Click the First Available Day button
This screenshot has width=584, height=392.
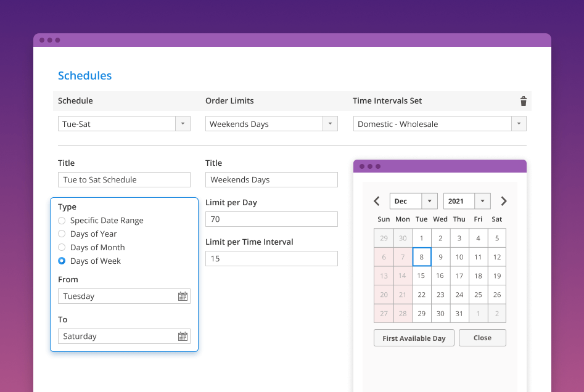tap(414, 338)
